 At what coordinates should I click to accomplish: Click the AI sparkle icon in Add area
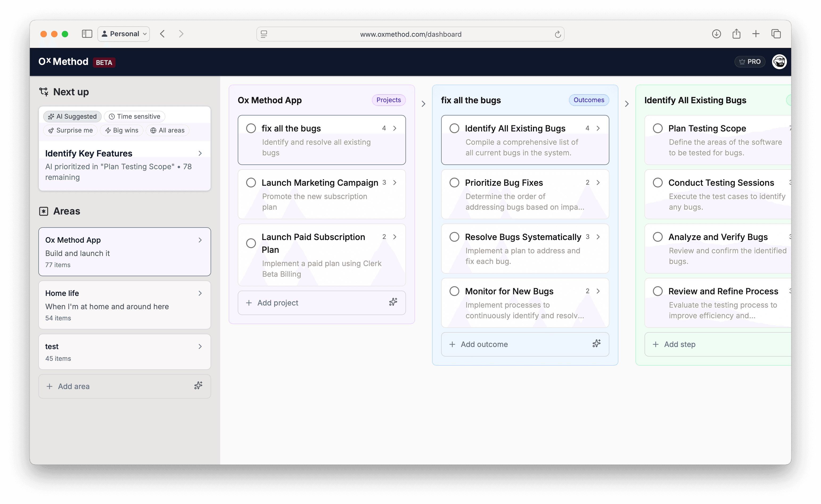click(x=198, y=386)
